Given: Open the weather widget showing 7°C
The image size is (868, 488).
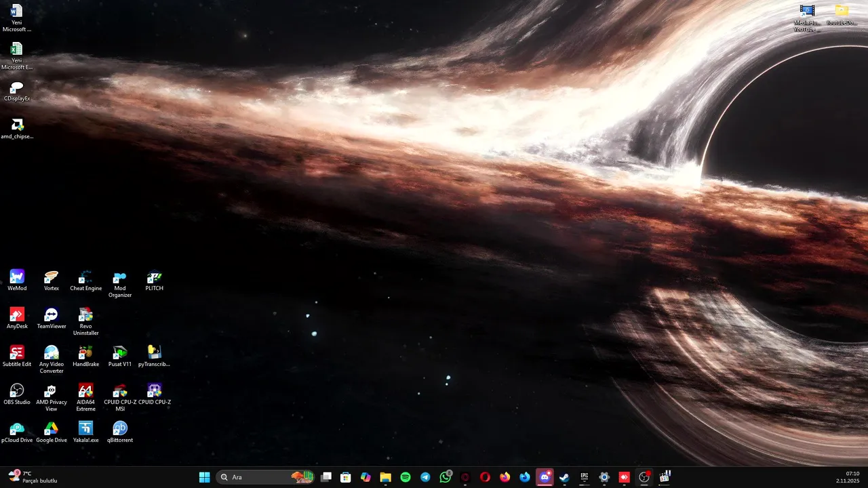Looking at the screenshot, I should [33, 477].
